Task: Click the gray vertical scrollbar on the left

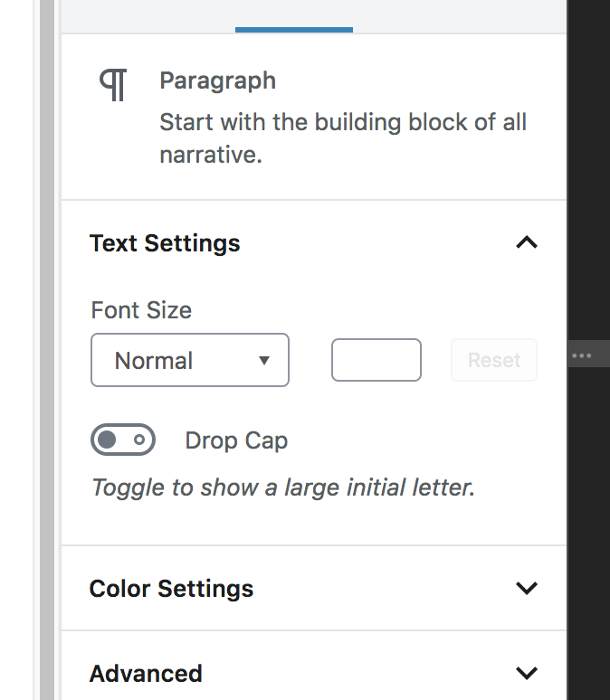Action: [47, 362]
